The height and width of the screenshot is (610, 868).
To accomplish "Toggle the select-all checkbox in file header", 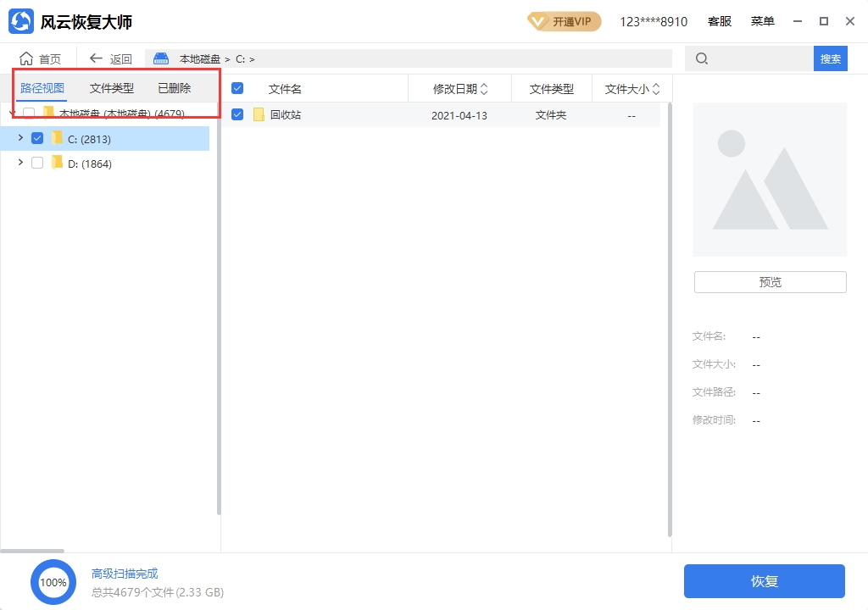I will 237,89.
